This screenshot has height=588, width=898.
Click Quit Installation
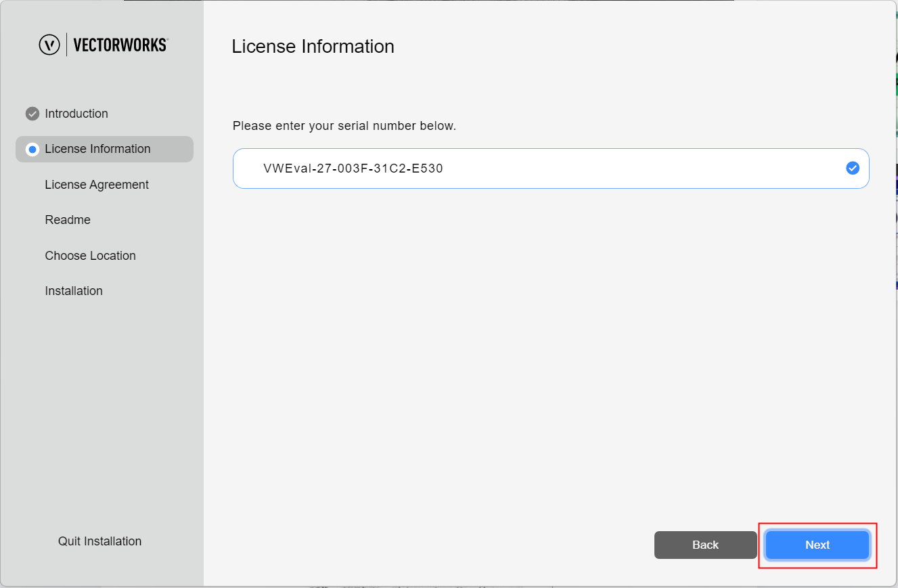99,541
